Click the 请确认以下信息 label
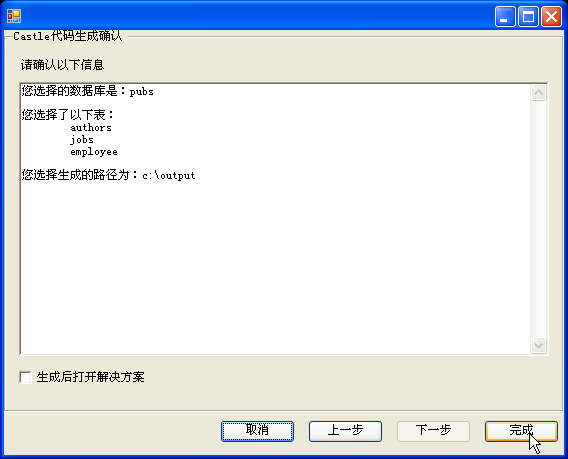Image resolution: width=568 pixels, height=459 pixels. click(62, 65)
